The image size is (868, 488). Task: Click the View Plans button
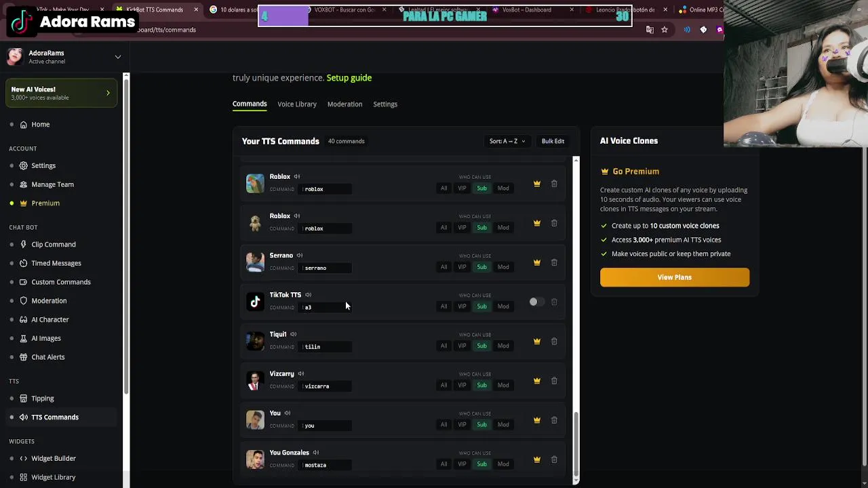675,277
